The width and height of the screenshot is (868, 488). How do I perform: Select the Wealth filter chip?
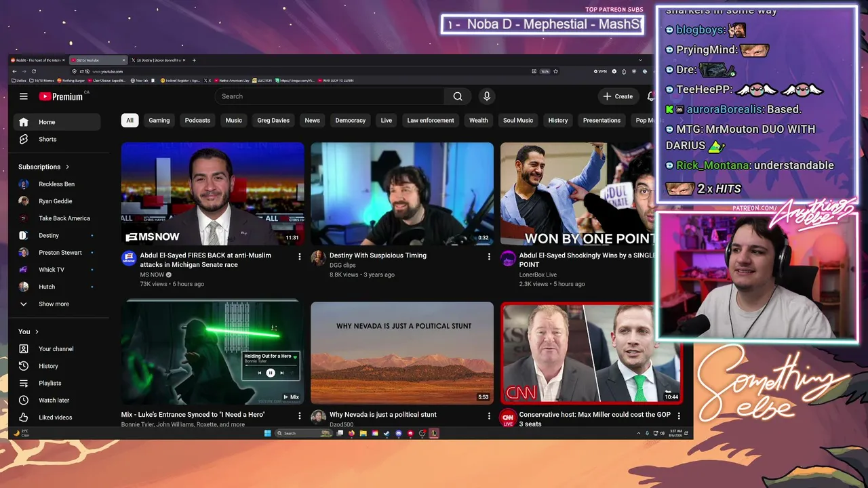pyautogui.click(x=479, y=121)
